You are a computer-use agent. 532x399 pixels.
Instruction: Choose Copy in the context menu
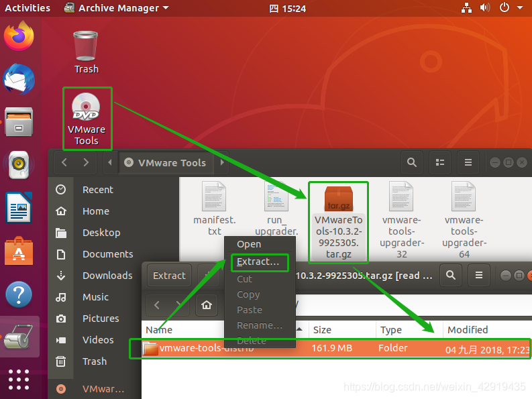260,294
